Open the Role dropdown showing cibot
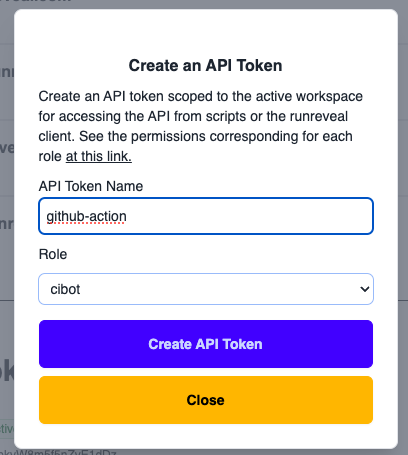 pos(206,289)
